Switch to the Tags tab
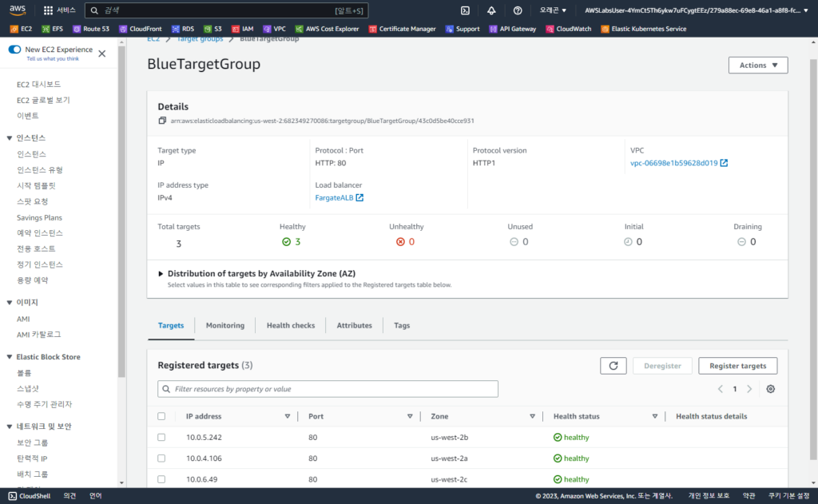This screenshot has width=818, height=504. click(402, 326)
